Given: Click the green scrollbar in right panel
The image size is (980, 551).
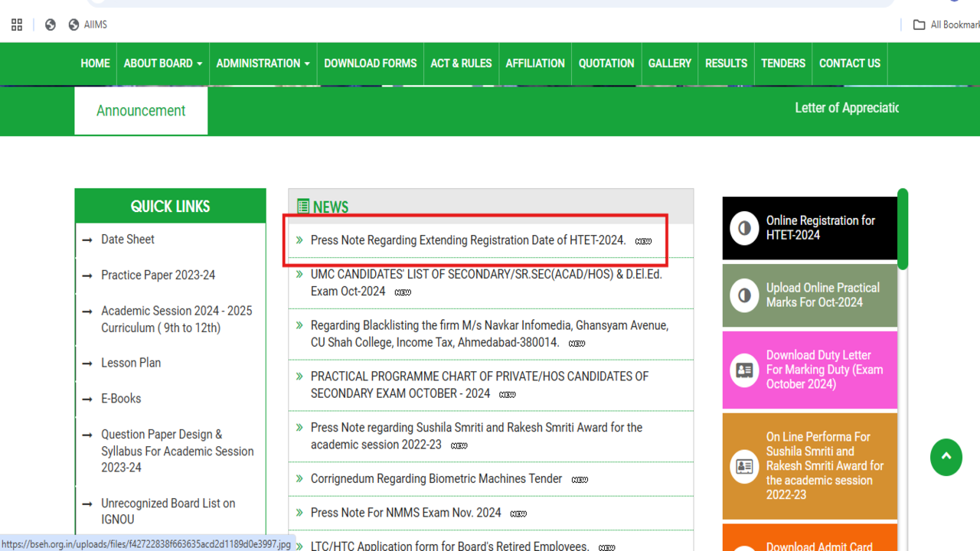Looking at the screenshot, I should coord(903,230).
